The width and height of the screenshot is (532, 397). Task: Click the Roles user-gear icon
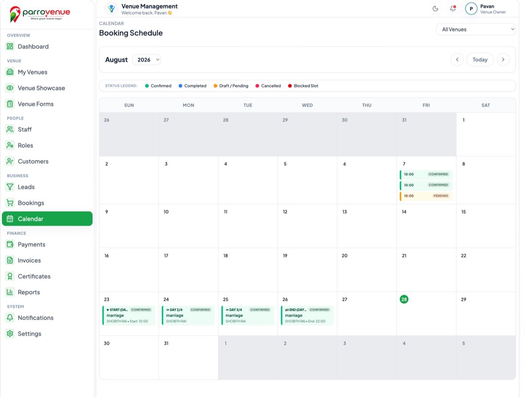[x=10, y=145]
